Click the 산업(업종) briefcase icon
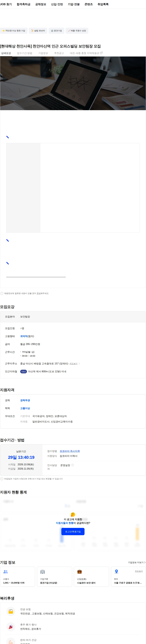This screenshot has width=146, height=644. point(80,572)
